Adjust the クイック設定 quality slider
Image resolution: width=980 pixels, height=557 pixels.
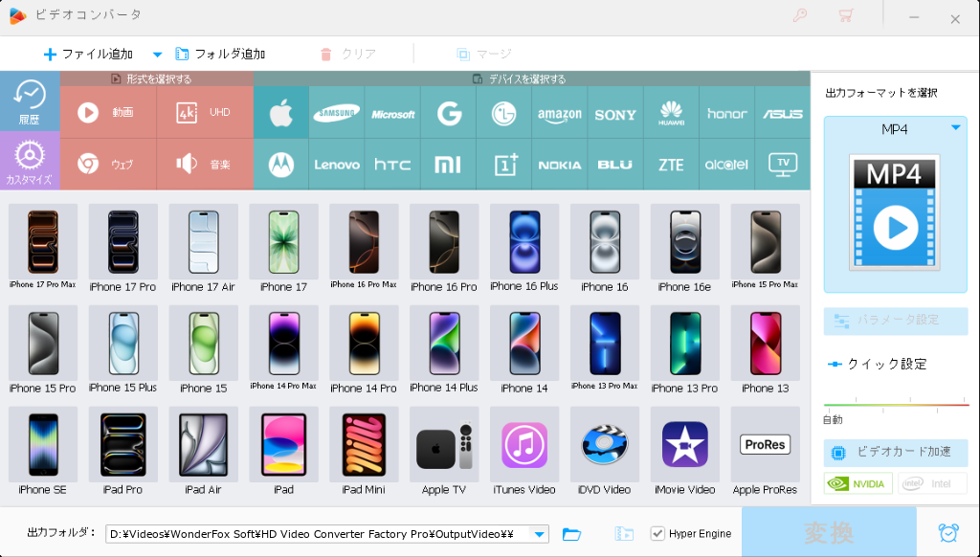coord(896,405)
